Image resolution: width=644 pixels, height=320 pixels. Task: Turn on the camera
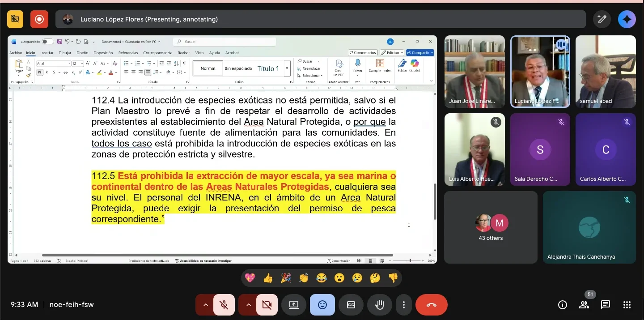pos(267,305)
